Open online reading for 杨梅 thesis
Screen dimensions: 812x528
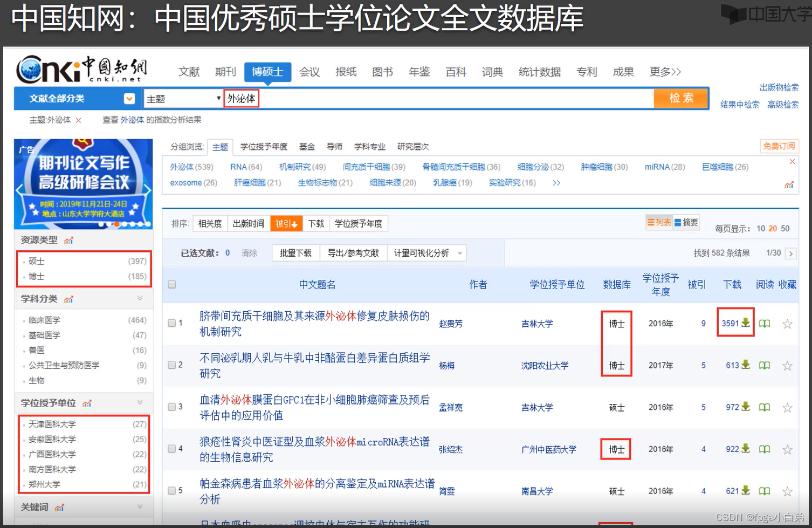click(765, 366)
